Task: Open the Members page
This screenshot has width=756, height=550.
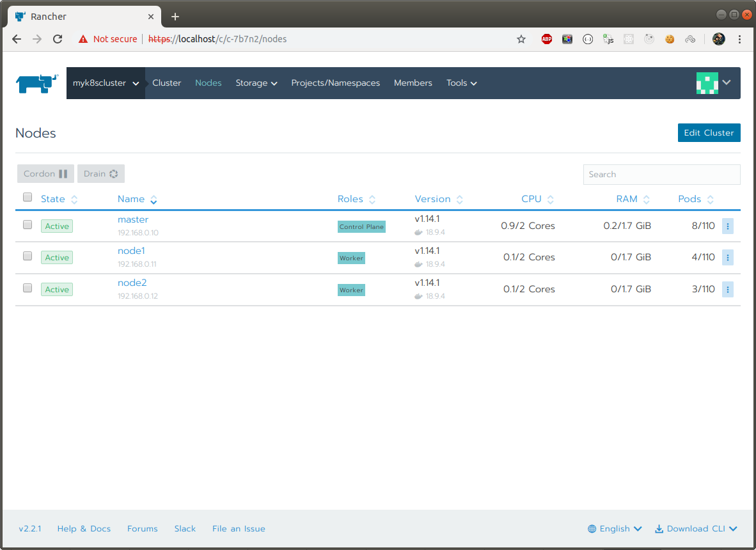Action: click(413, 83)
